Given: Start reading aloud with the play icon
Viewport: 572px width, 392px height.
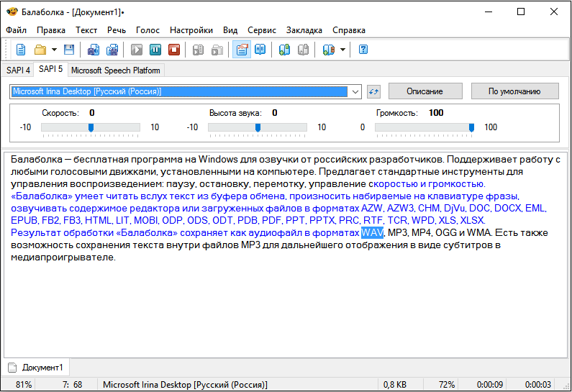Looking at the screenshot, I should 137,50.
